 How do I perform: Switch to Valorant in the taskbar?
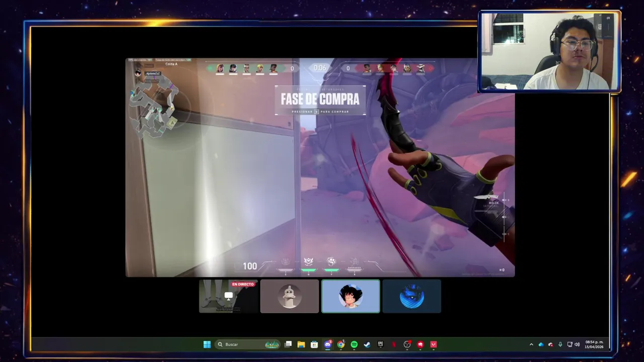click(434, 344)
